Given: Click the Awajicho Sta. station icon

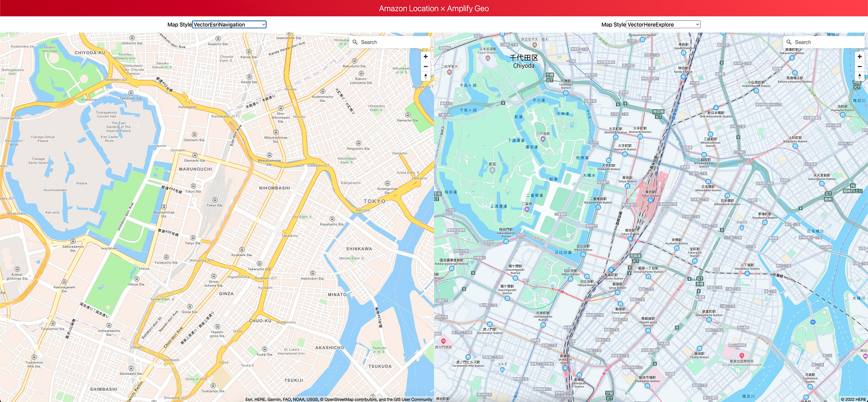Looking at the screenshot, I should [x=218, y=38].
